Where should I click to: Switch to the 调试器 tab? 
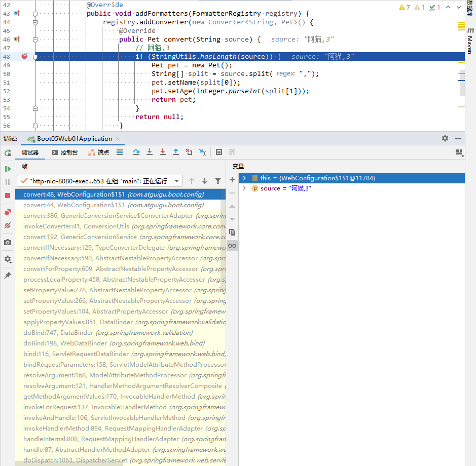30,152
